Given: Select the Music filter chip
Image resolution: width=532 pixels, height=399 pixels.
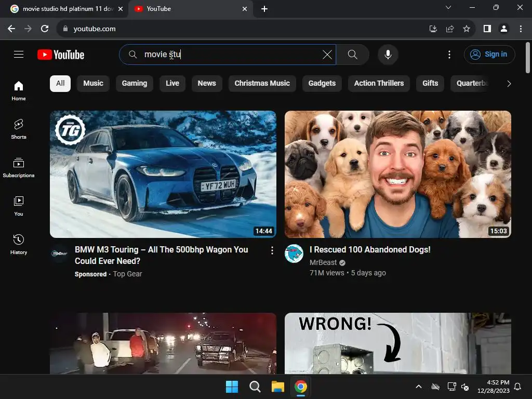Looking at the screenshot, I should tap(94, 84).
